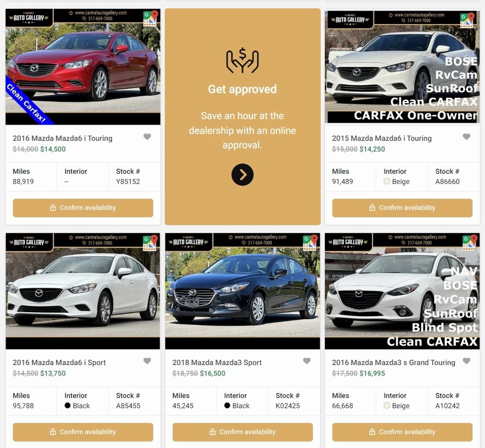485x448 pixels.
Task: Open 2016 Mazda Mazda6 i Touring listing title
Action: 63,138
